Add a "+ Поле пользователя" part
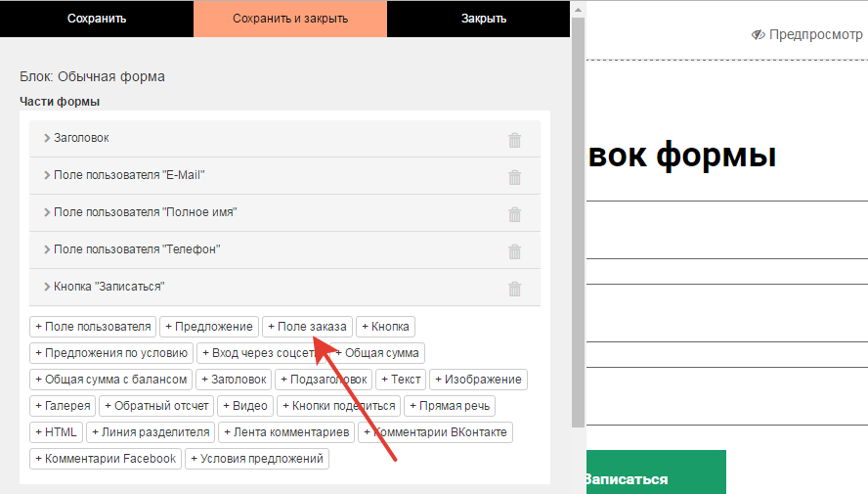 (x=93, y=327)
